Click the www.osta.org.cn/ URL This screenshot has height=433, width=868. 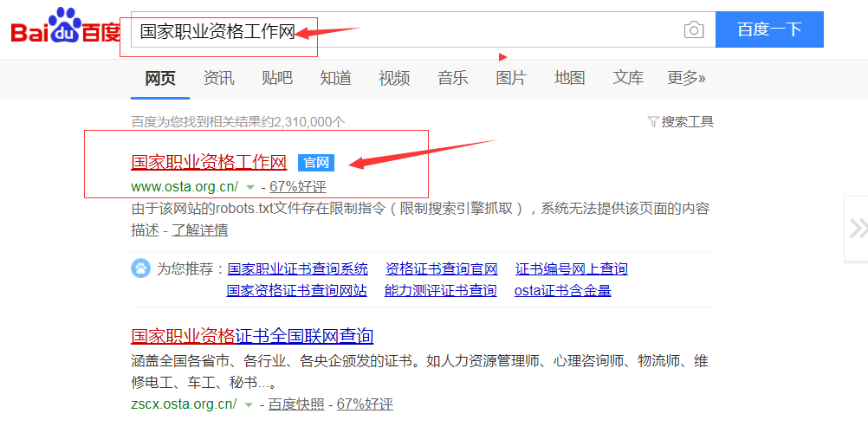[185, 186]
